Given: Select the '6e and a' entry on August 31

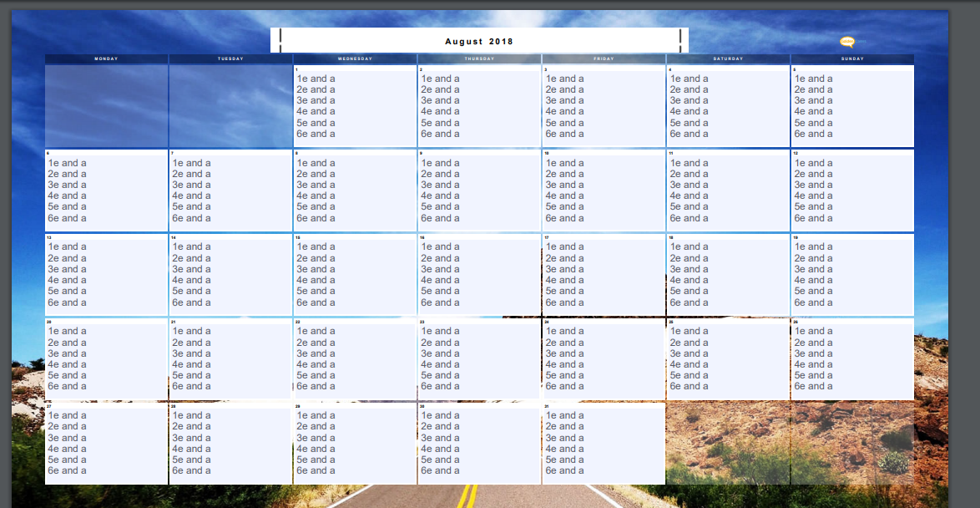Looking at the screenshot, I should (x=565, y=470).
